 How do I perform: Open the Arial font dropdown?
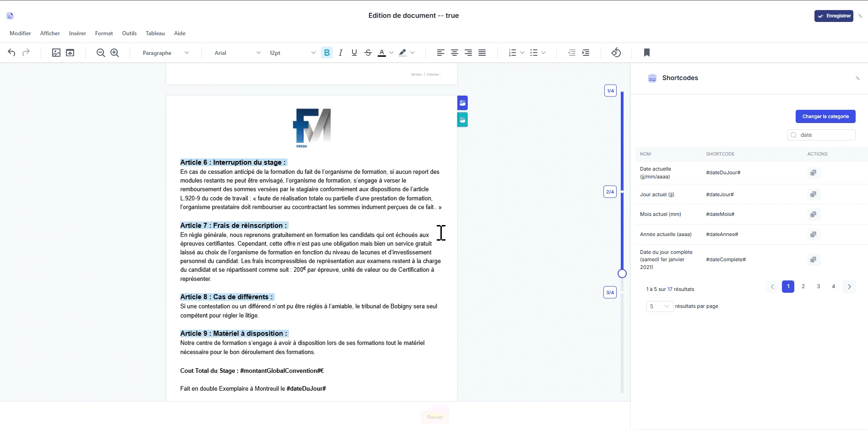(x=237, y=53)
